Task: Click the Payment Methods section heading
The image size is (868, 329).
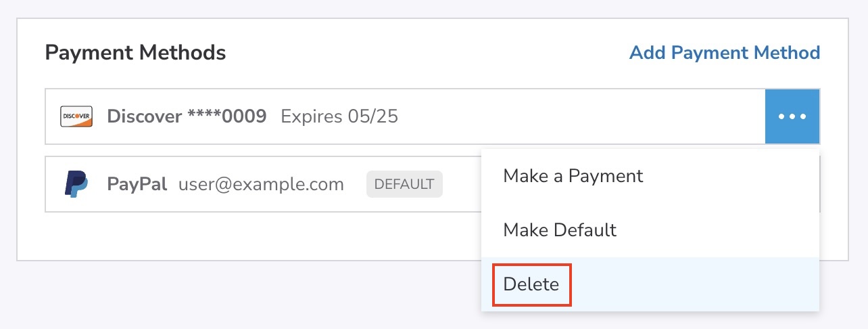Action: [135, 53]
